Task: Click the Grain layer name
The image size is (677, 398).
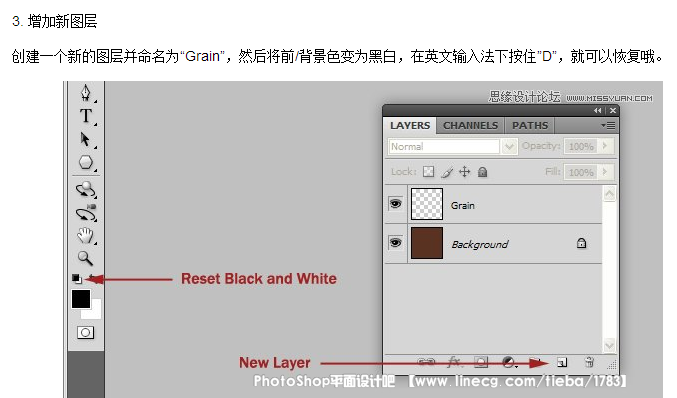Action: pos(462,205)
